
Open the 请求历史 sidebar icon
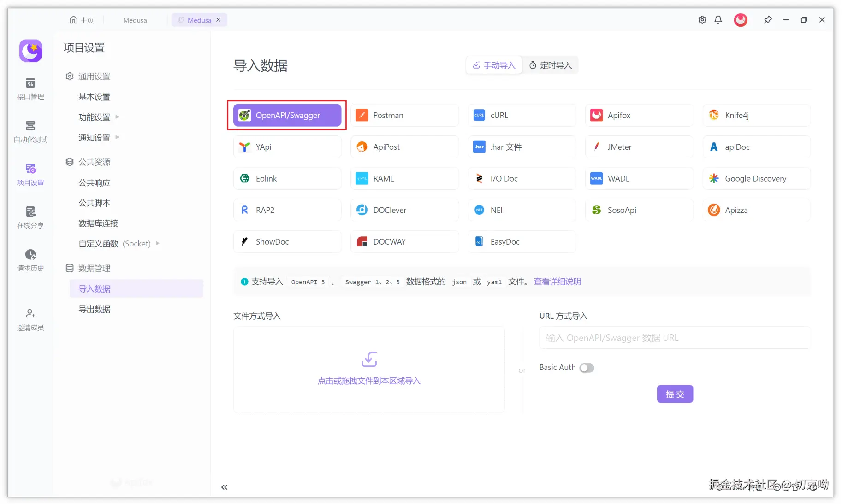30,260
